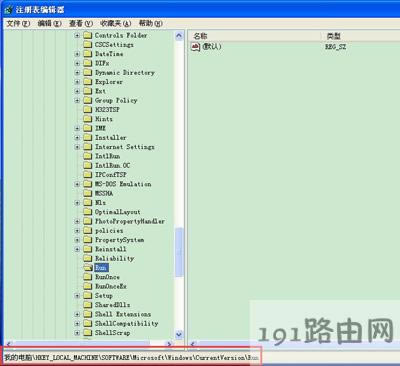Click the IntlRun folder icon
This screenshot has width=400, height=366.
click(x=88, y=156)
